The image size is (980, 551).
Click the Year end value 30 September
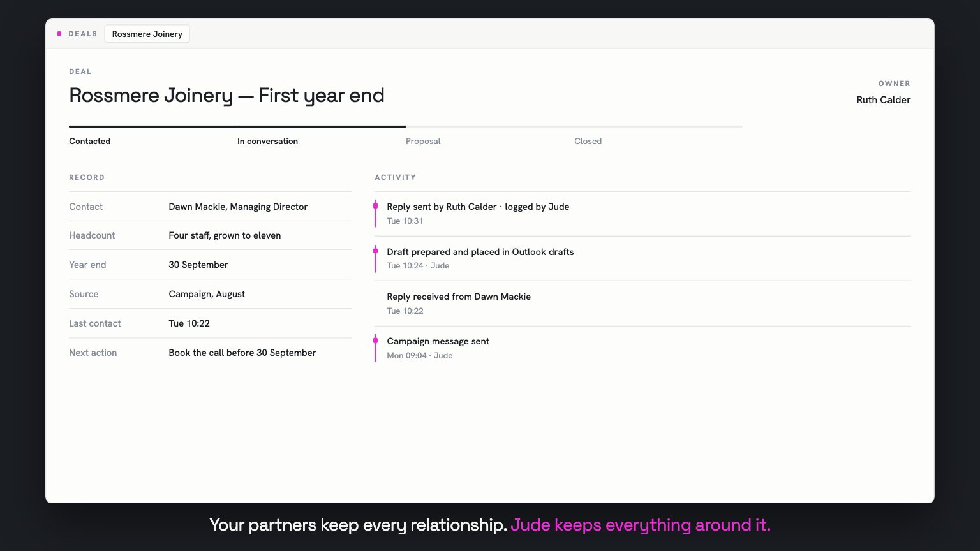(x=198, y=265)
